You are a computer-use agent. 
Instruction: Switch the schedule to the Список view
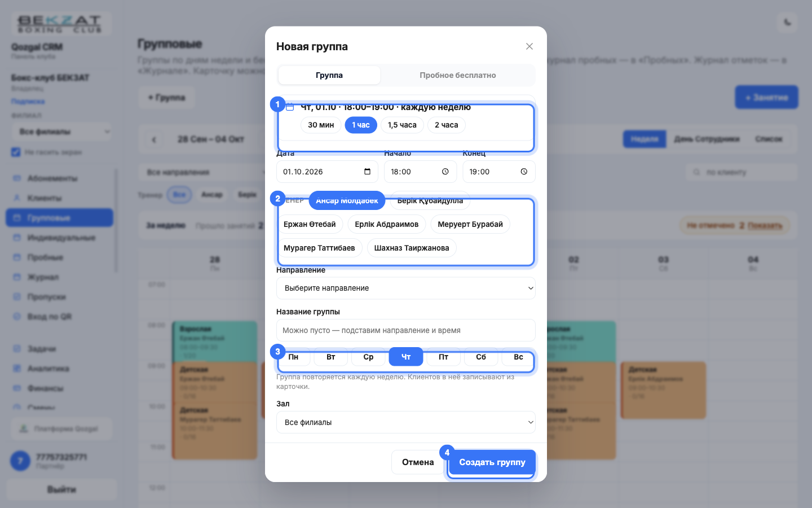769,139
